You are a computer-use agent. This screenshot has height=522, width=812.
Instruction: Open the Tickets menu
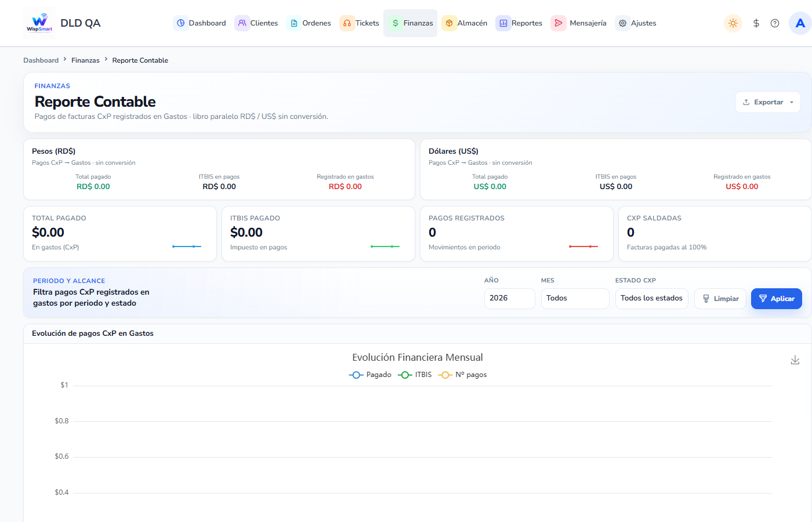(x=360, y=23)
